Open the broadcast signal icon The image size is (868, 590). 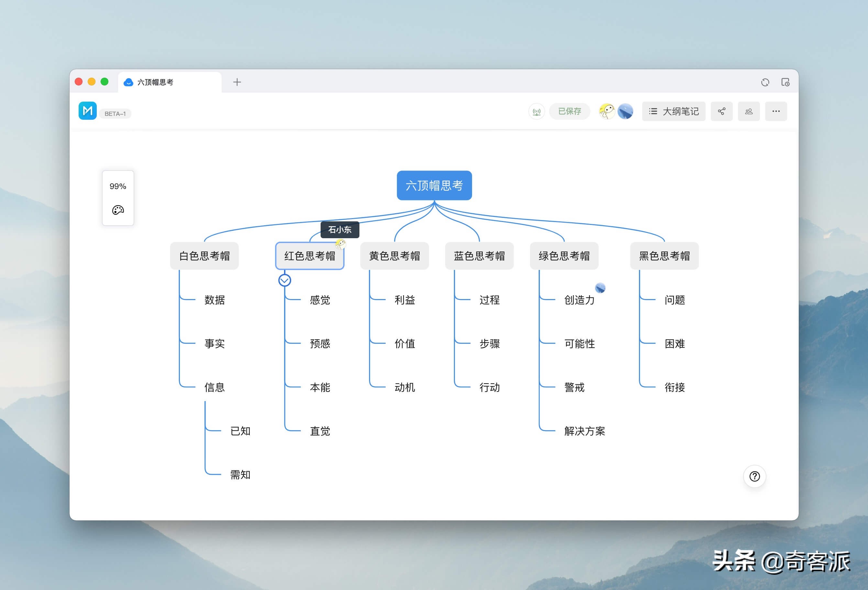(536, 111)
